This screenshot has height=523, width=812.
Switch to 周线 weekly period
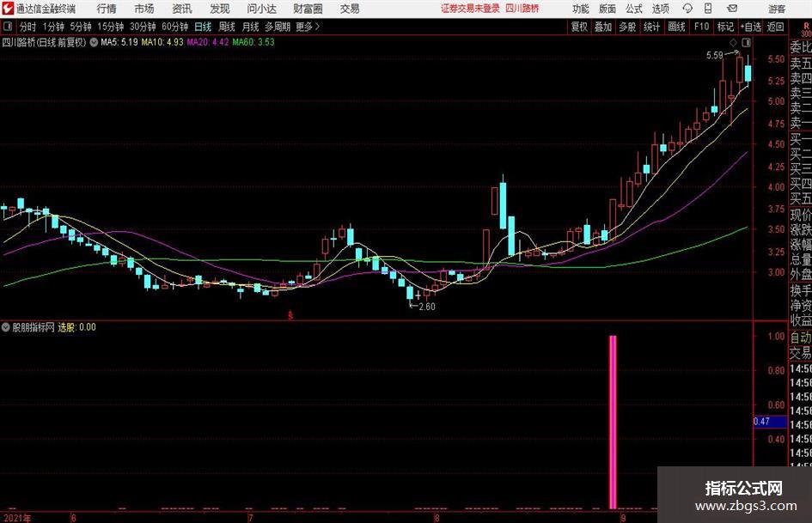(226, 27)
